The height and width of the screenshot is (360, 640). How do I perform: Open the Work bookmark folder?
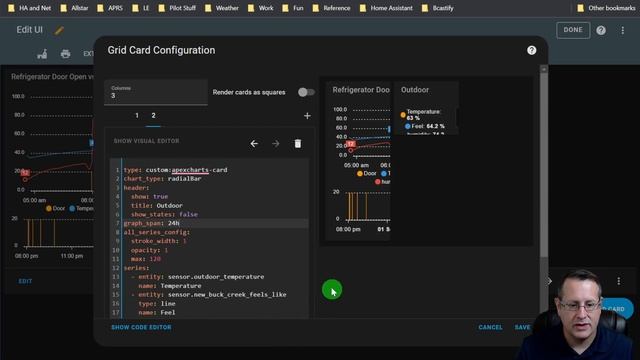261,8
